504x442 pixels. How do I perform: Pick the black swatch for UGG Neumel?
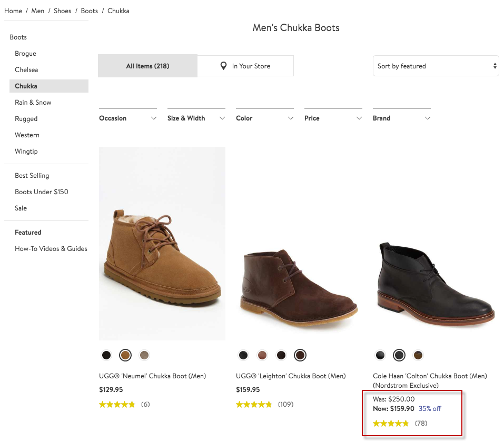[x=106, y=355]
